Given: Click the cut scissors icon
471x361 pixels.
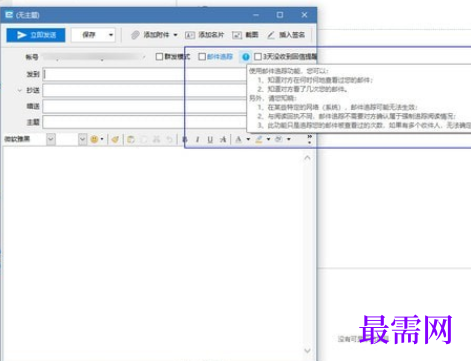Looking at the screenshot, I should [156, 139].
